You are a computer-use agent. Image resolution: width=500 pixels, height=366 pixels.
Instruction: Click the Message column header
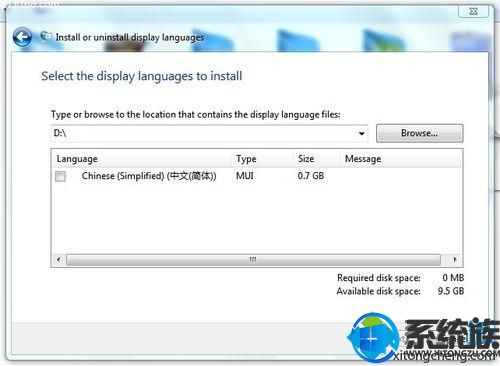point(401,159)
